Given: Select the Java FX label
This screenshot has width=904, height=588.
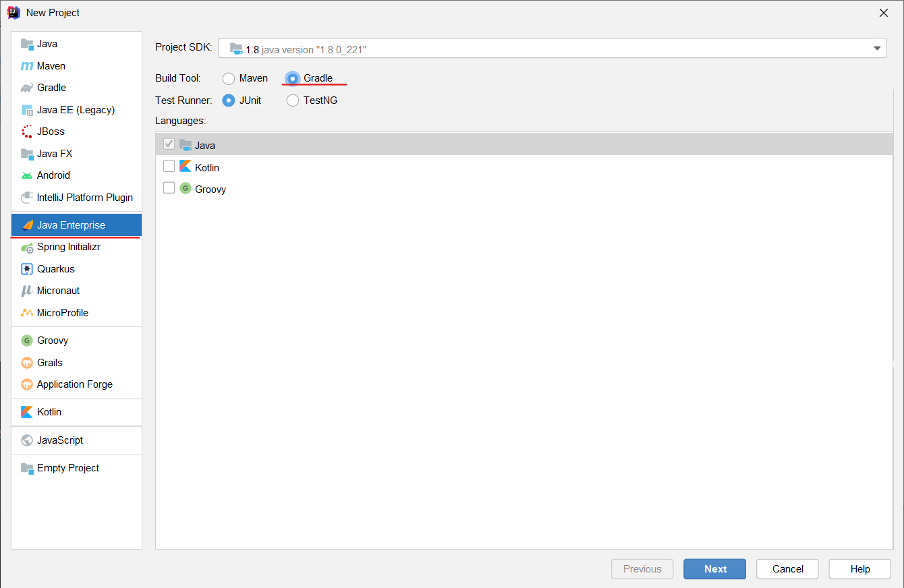Looking at the screenshot, I should pos(55,154).
